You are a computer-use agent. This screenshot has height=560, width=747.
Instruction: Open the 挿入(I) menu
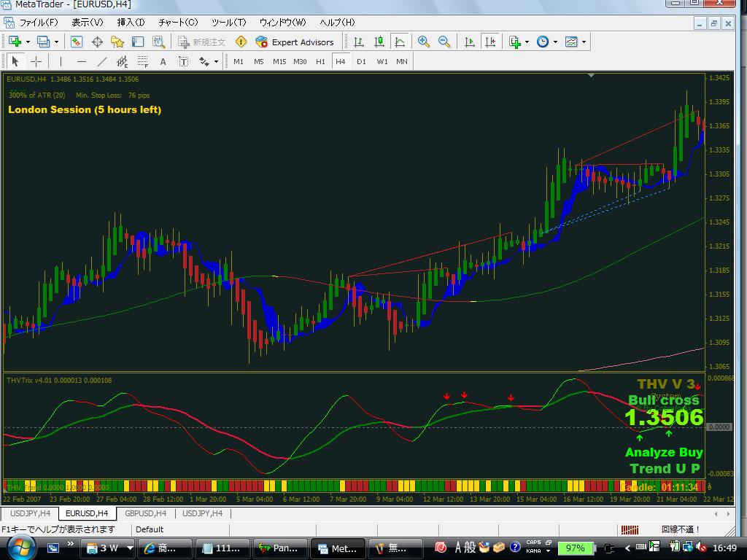[x=131, y=23]
